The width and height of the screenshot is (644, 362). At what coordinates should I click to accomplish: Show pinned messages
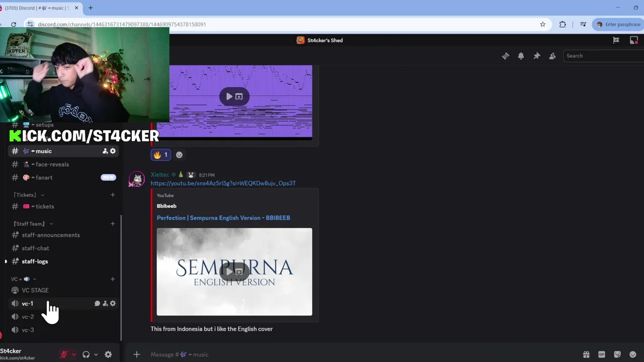[x=537, y=56]
